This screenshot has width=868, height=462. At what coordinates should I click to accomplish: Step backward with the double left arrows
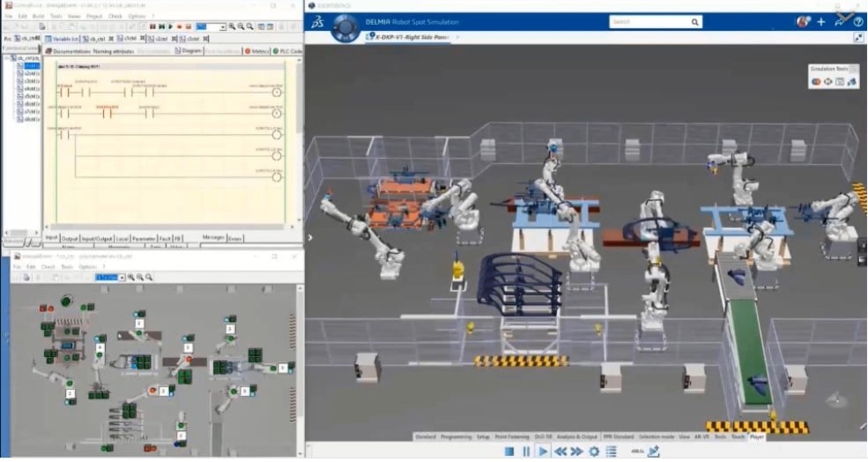(x=560, y=452)
